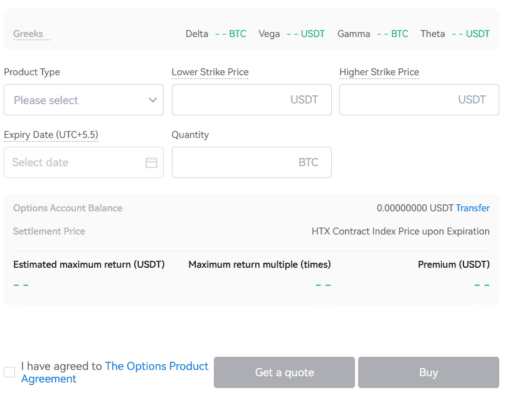This screenshot has height=400, width=508.
Task: Click the calendar icon in Expiry Date
Action: pyautogui.click(x=151, y=162)
